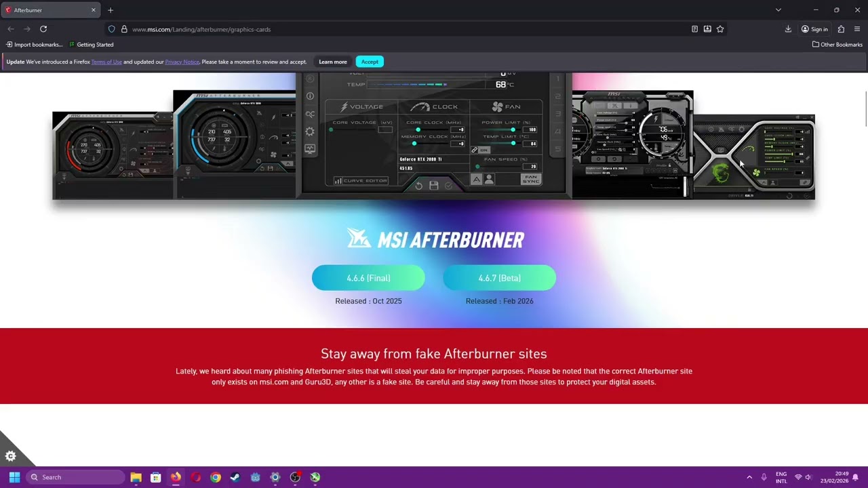Click the site padlock icon
The image size is (868, 488).
click(124, 29)
